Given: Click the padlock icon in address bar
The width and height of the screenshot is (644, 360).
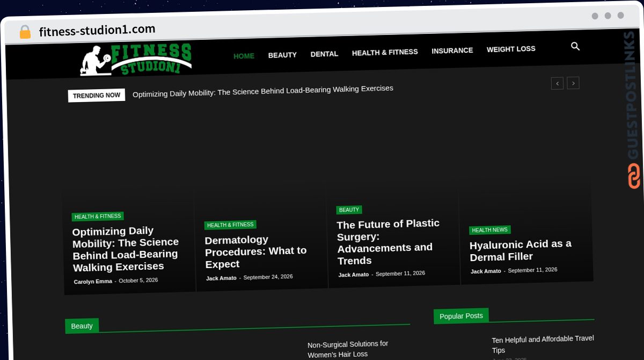Looking at the screenshot, I should coord(25,32).
